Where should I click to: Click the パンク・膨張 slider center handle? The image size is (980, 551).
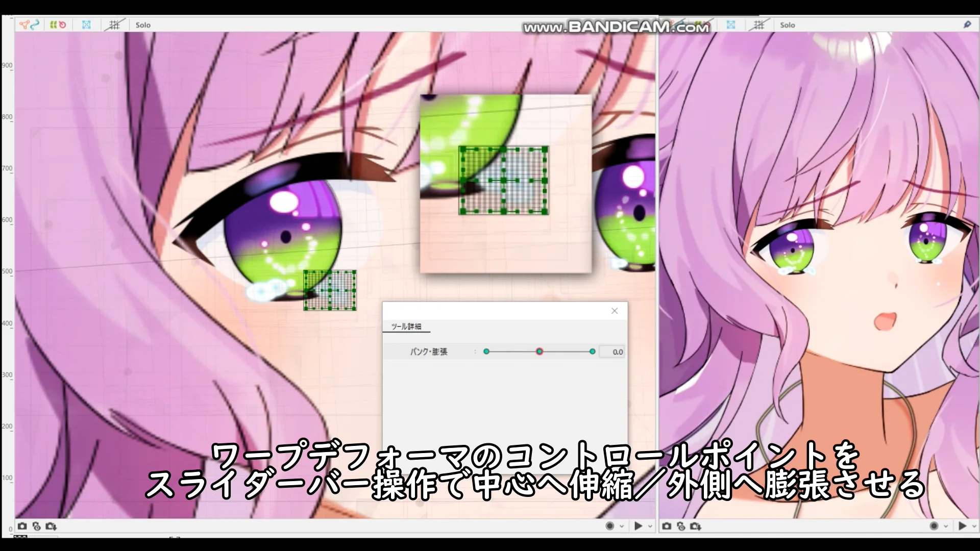539,352
